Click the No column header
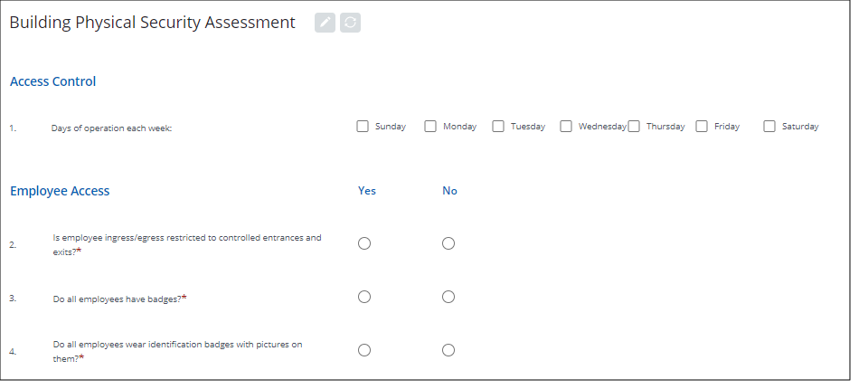Screen dimensions: 868x389 point(449,191)
